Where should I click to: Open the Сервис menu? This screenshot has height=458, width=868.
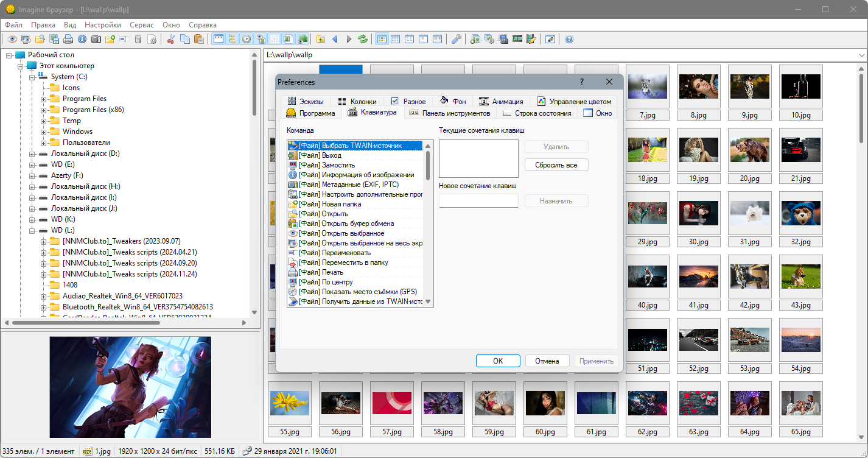coord(142,25)
